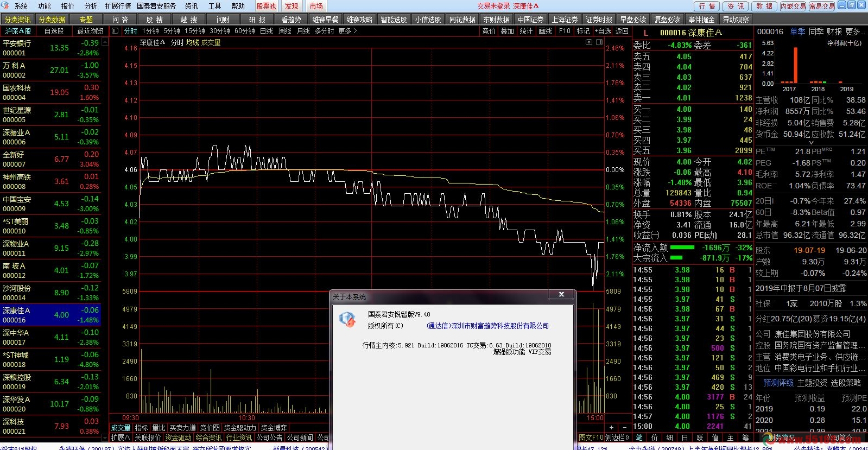This screenshot has width=868, height=450.
Task: Click the 值 value button
Action: coord(715,438)
